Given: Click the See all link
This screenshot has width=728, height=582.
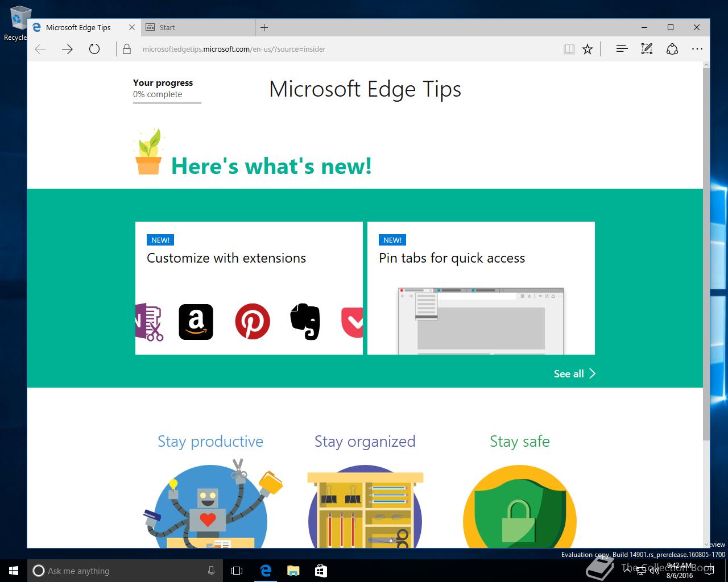Looking at the screenshot, I should [574, 373].
